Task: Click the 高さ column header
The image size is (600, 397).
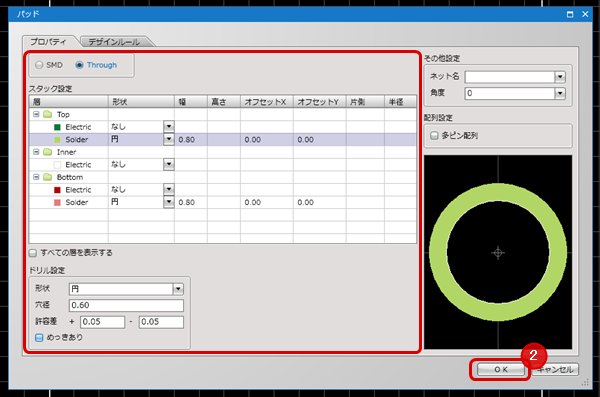Action: [224, 102]
